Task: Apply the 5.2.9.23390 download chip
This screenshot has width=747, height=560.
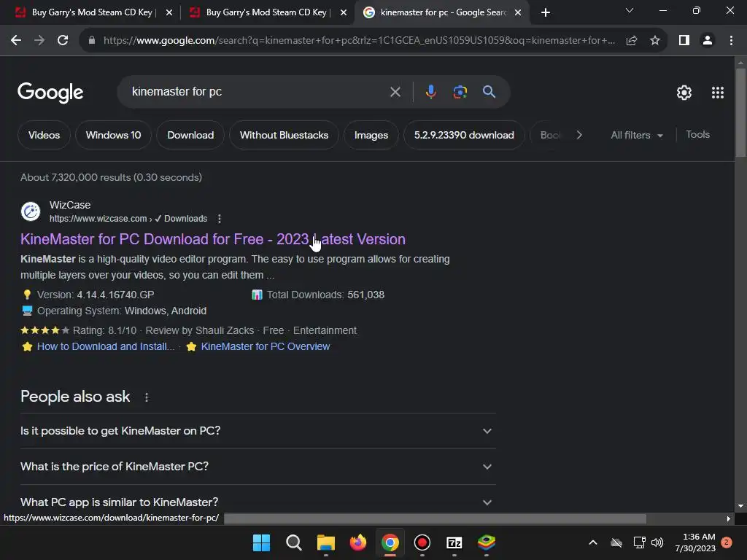Action: (x=464, y=135)
